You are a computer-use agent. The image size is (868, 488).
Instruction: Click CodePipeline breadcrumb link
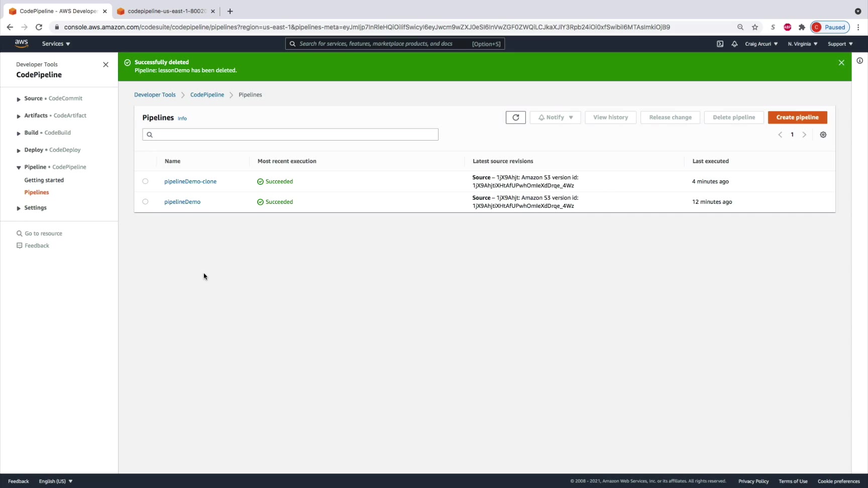(207, 95)
